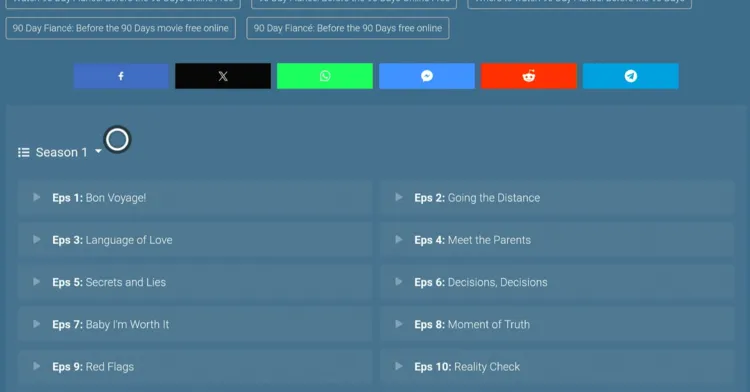Open episode 6 'Decisions, Decisions'
This screenshot has width=750, height=392.
(557, 282)
